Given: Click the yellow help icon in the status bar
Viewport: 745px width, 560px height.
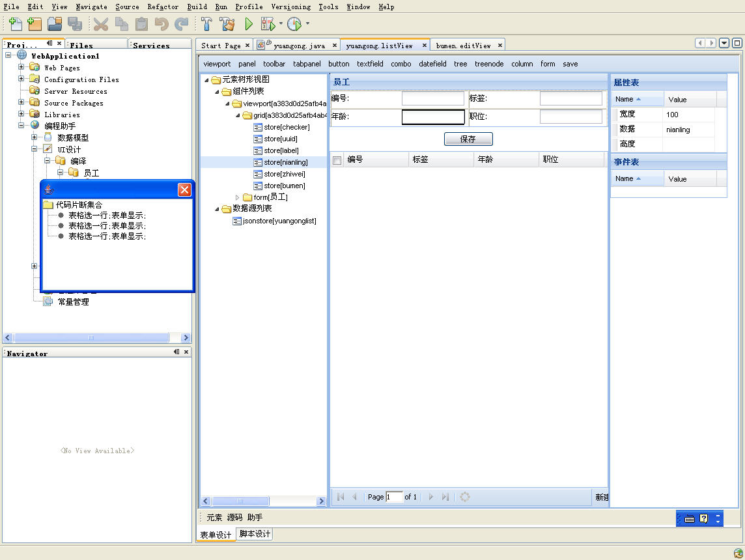Looking at the screenshot, I should pyautogui.click(x=703, y=519).
